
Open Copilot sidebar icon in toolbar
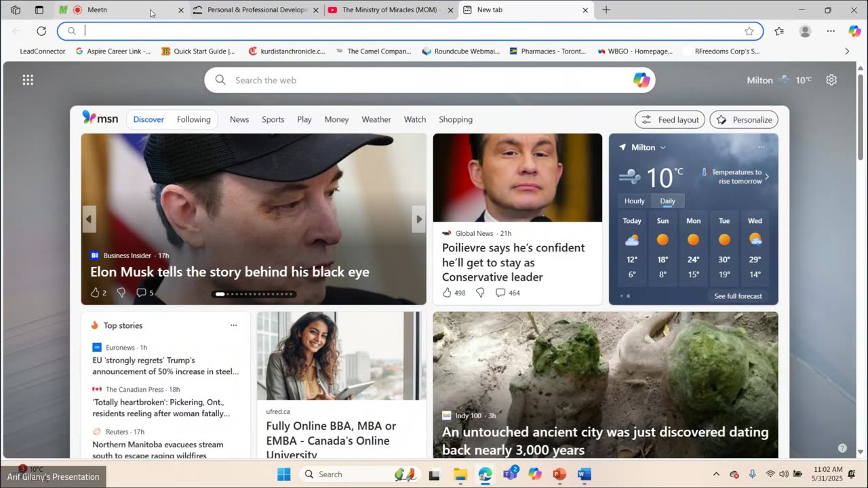[854, 31]
